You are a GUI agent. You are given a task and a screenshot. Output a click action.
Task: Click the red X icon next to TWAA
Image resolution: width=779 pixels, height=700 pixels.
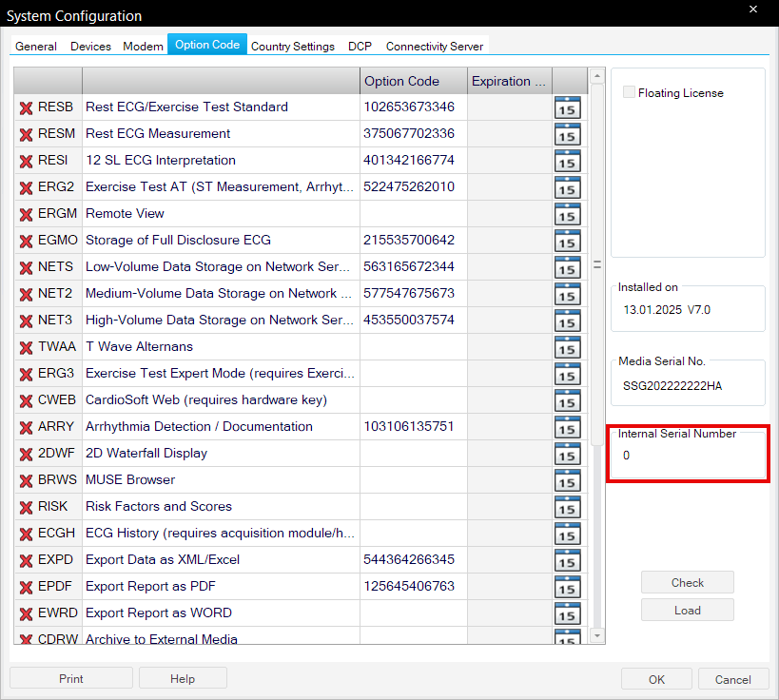(x=26, y=347)
